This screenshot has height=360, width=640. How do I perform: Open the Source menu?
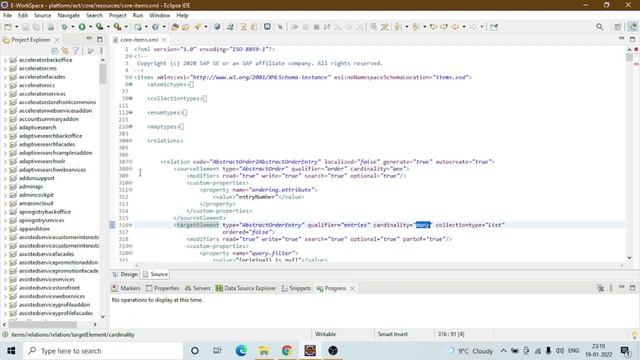coord(42,15)
